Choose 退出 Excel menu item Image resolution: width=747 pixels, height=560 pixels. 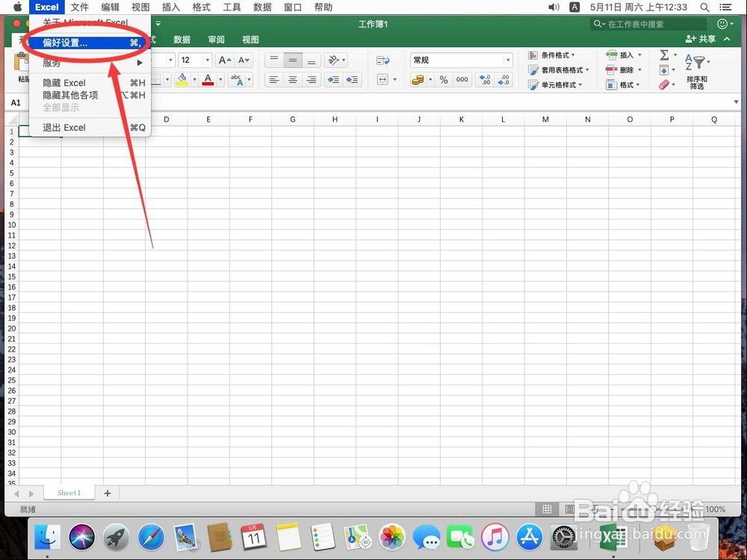[90, 128]
